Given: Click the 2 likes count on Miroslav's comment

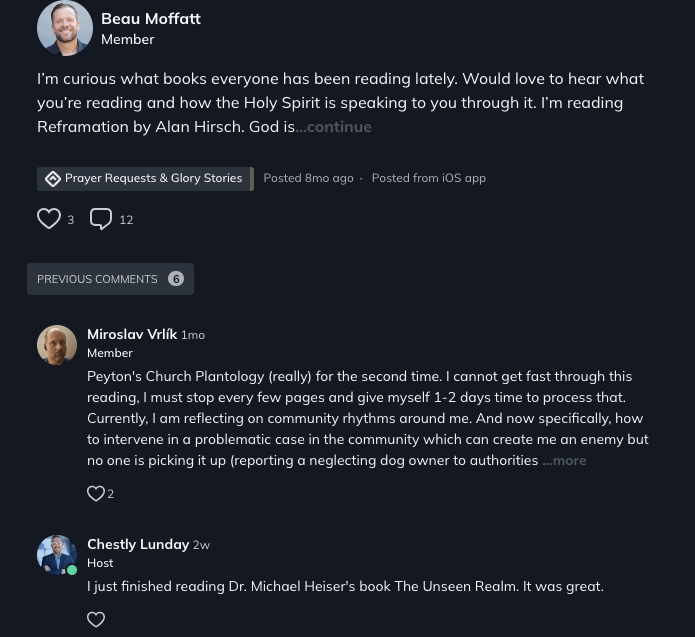Looking at the screenshot, I should coord(111,494).
